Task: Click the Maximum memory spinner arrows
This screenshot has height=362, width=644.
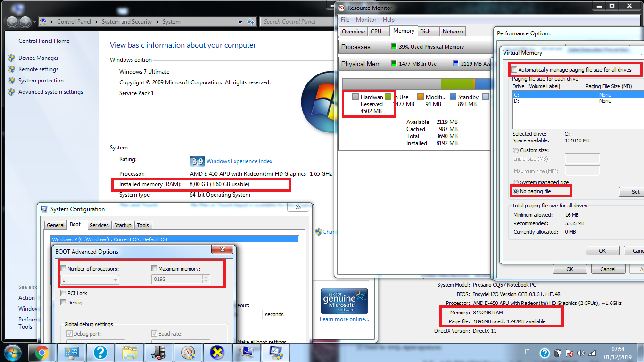Action: [206, 280]
